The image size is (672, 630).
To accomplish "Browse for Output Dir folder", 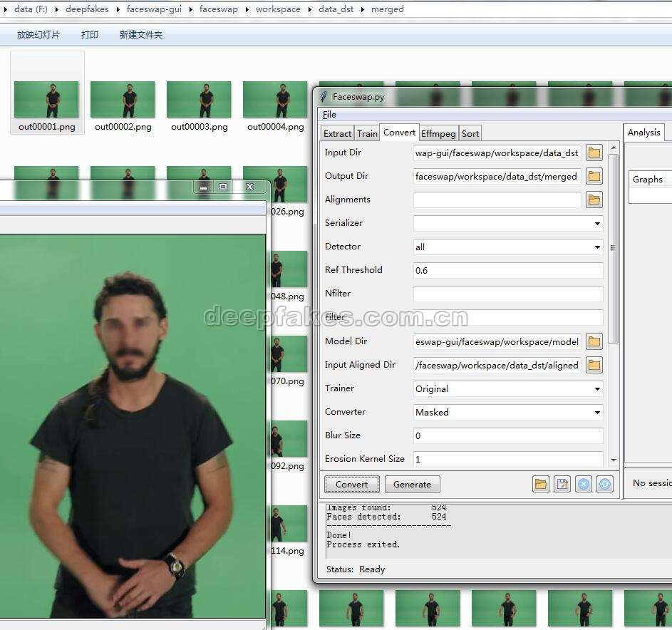I will tap(594, 176).
